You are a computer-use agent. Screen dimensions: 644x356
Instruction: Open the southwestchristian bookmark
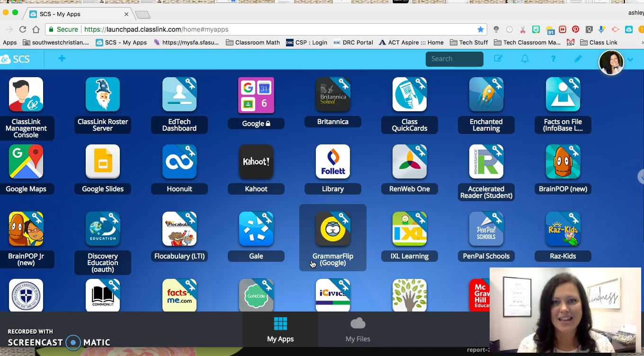(55, 42)
